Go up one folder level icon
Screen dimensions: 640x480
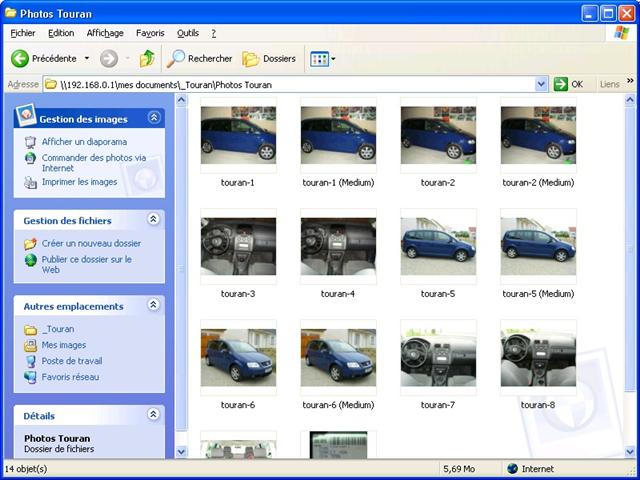tap(147, 59)
